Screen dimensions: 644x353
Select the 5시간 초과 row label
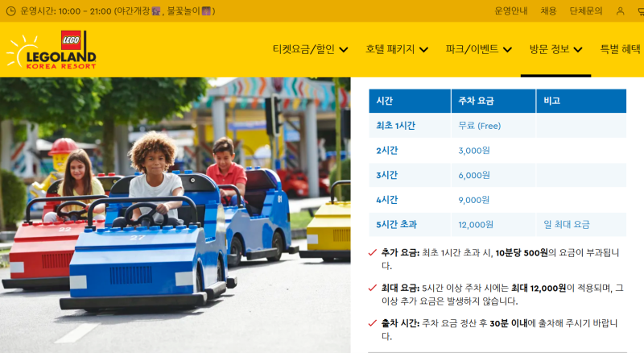396,225
